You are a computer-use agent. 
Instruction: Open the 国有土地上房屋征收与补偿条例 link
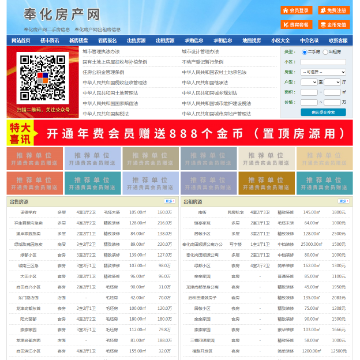[115, 62]
